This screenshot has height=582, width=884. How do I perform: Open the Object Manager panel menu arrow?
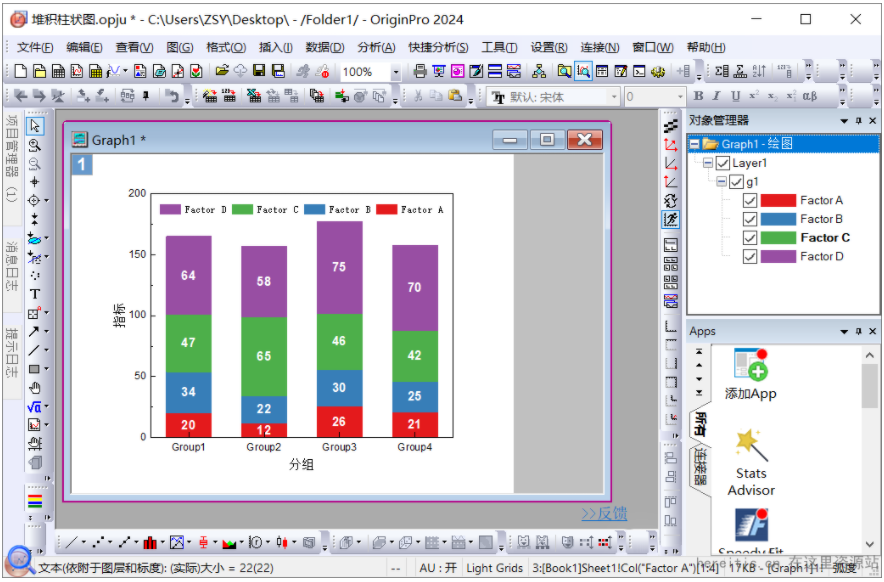[x=844, y=121]
